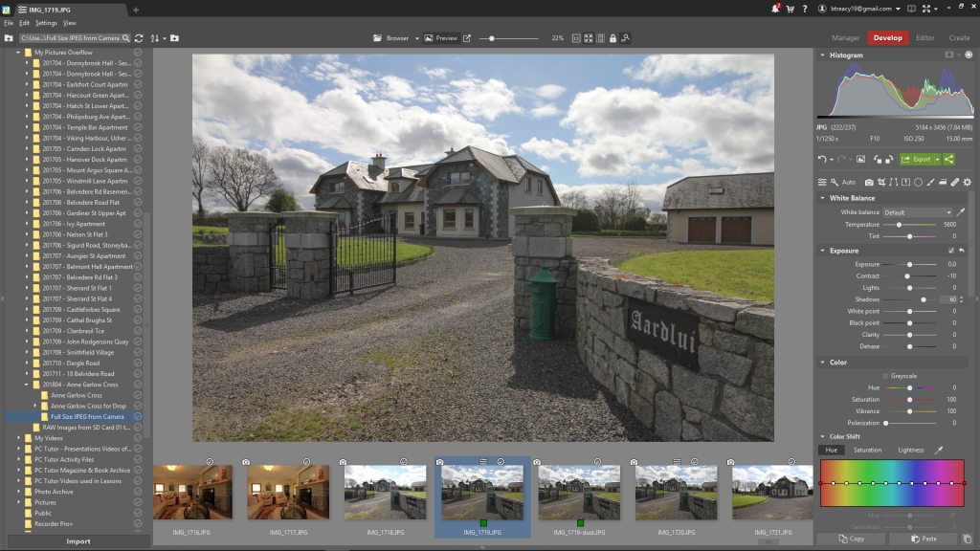Collapse the White Balance section
Image resolution: width=980 pixels, height=551 pixels.
pos(822,198)
